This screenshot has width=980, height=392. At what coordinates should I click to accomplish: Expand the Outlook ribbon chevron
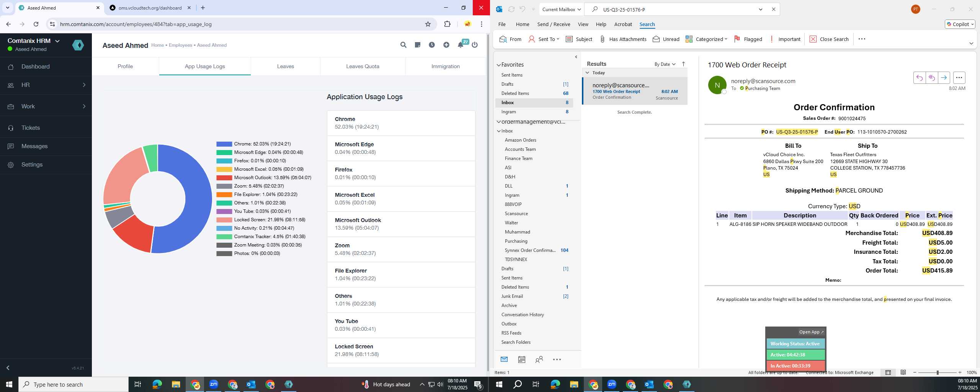[971, 43]
